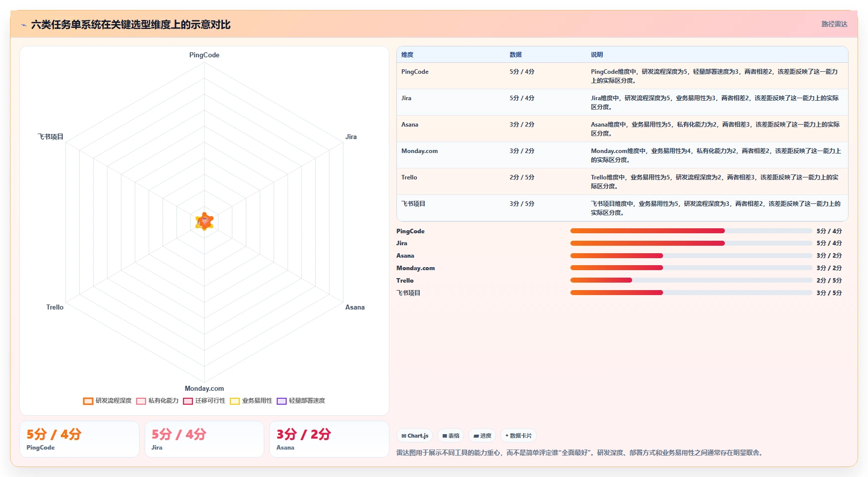Click the Trello description text in the table
868x477 pixels.
pos(715,182)
